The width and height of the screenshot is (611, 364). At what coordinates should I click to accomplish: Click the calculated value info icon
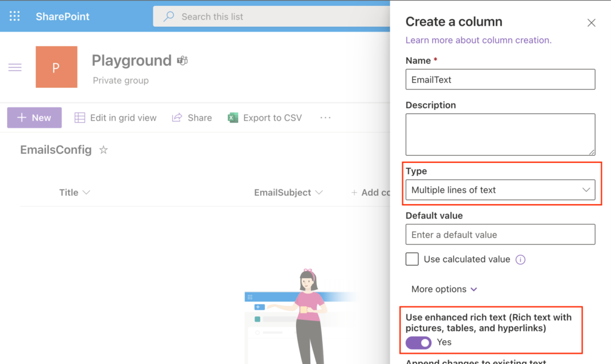(x=520, y=260)
